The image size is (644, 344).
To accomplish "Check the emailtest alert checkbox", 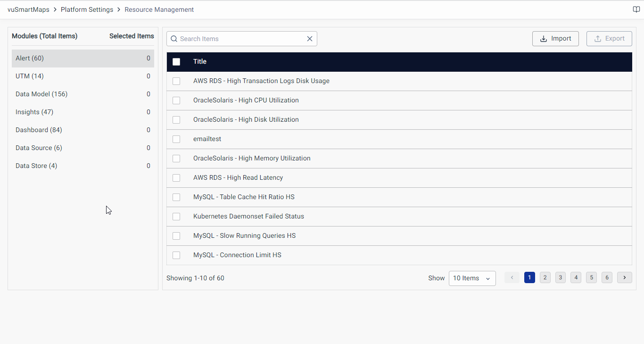I will pyautogui.click(x=176, y=139).
